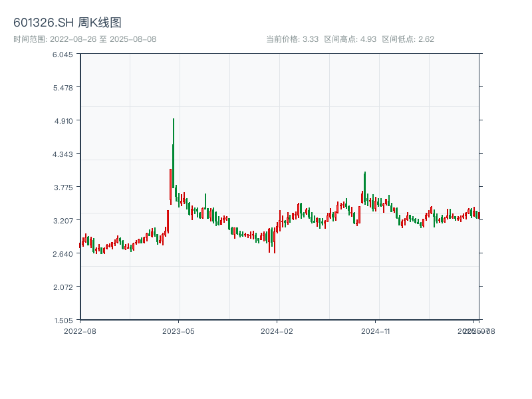The height and width of the screenshot is (399, 532).
Task: Click the 2023-05 x-axis date label
Action: (179, 331)
